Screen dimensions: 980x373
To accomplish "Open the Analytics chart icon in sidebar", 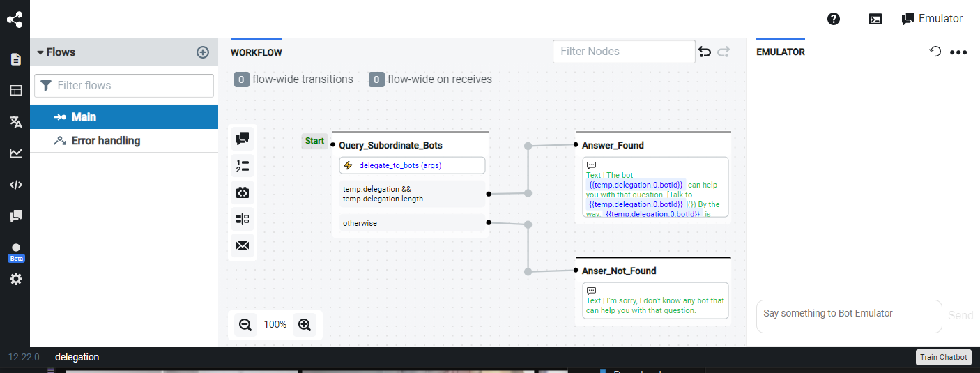I will [x=15, y=153].
